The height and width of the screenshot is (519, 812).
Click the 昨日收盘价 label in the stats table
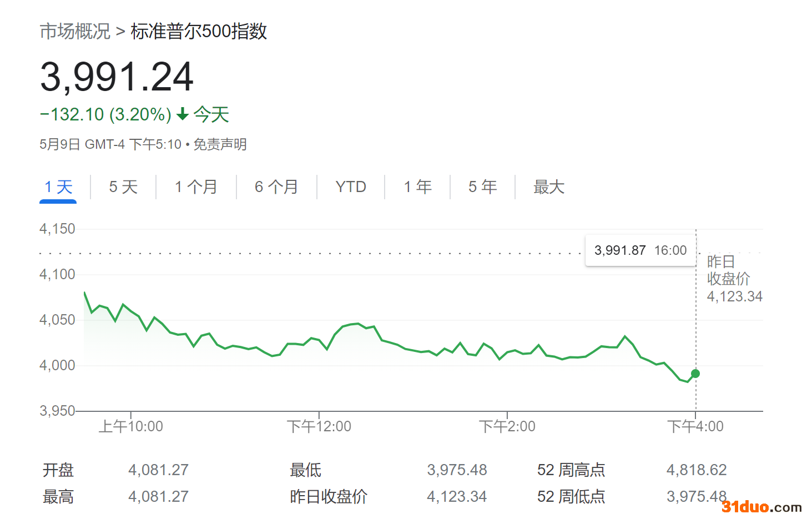[x=329, y=496]
